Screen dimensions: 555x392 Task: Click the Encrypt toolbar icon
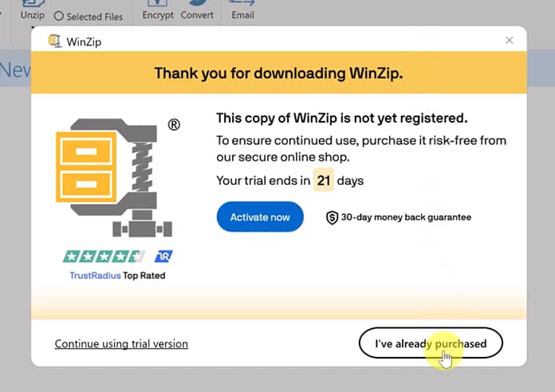click(158, 11)
